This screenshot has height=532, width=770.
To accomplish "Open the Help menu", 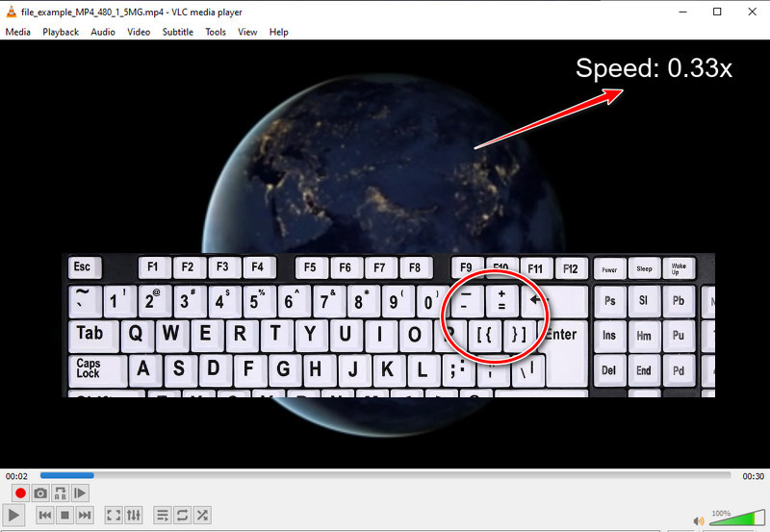I will [x=278, y=32].
